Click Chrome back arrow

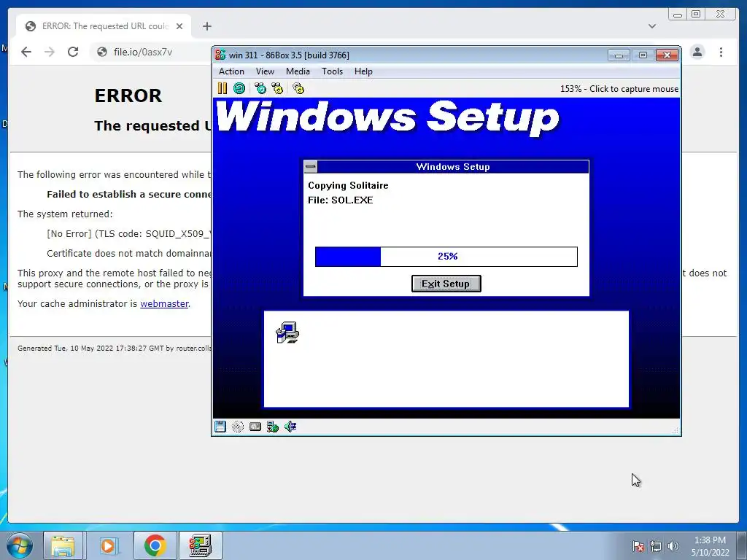pos(26,52)
